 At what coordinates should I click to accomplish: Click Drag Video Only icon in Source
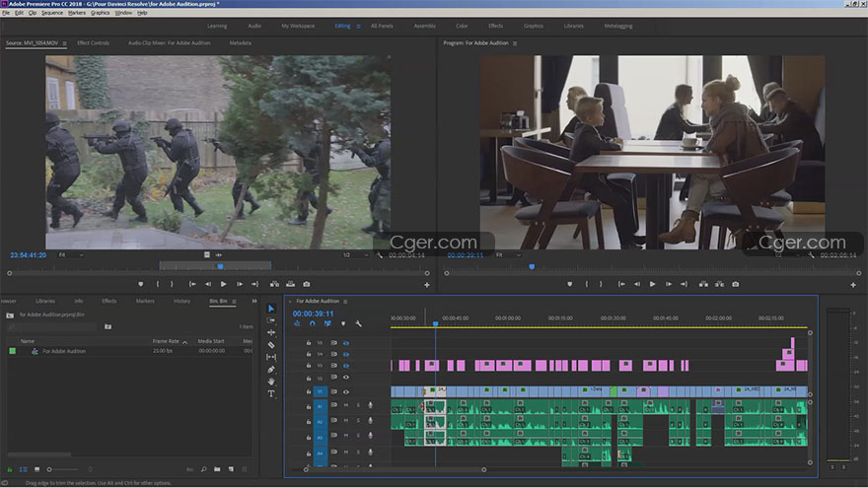207,255
